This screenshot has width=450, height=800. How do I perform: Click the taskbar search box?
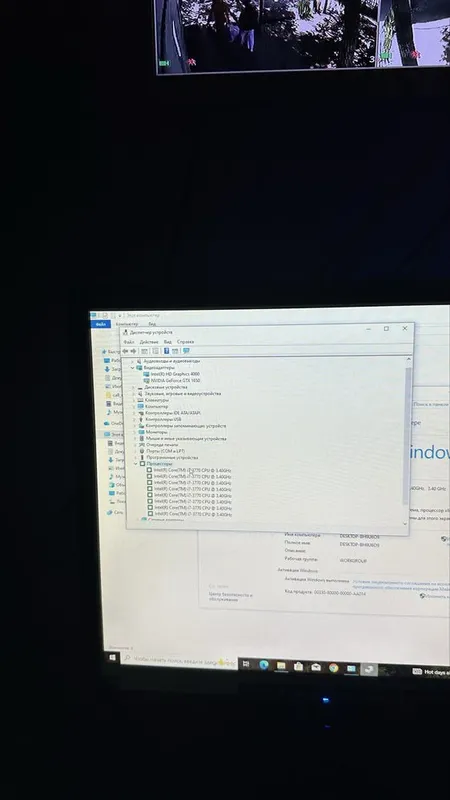point(179,661)
